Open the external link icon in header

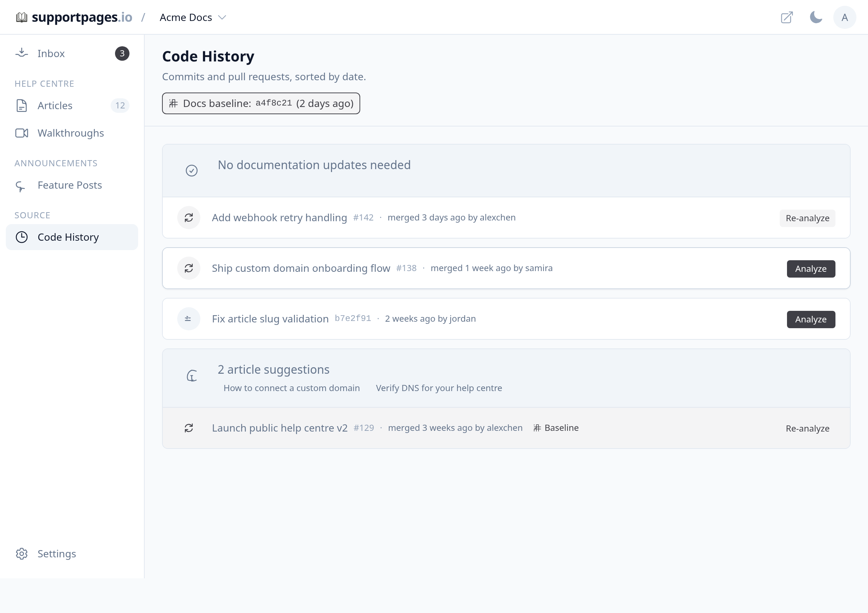point(787,17)
